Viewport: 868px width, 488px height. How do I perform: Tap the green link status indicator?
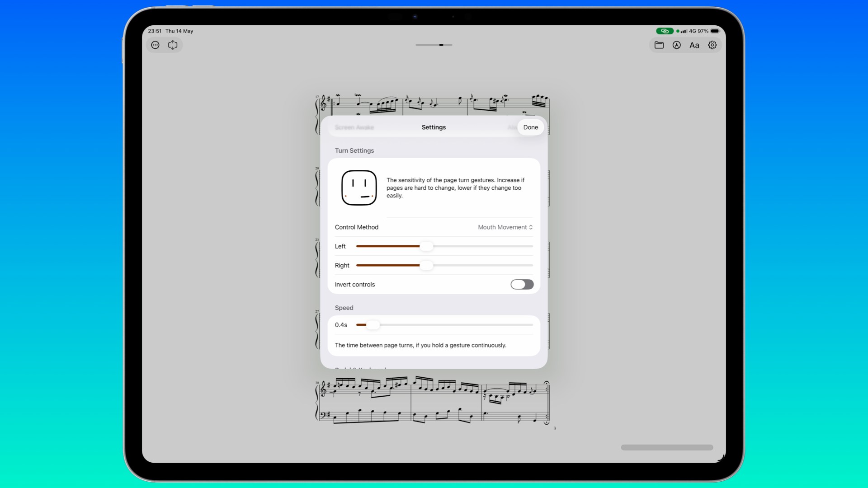point(665,31)
